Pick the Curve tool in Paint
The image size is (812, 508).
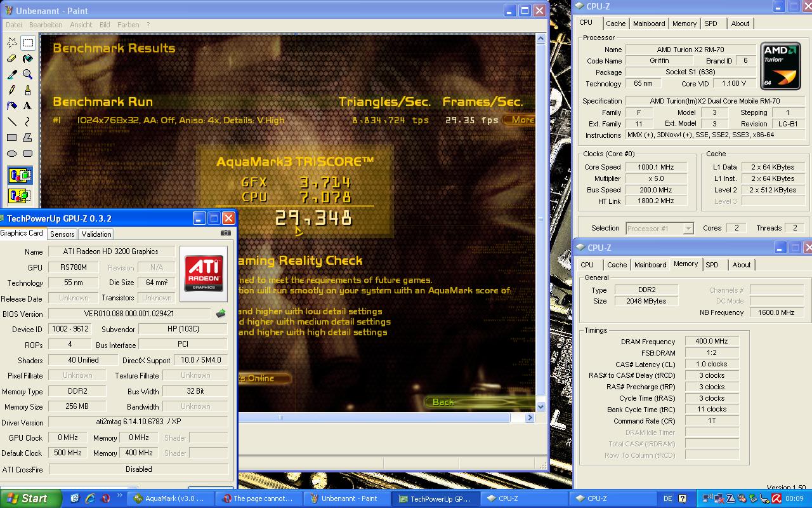coord(28,122)
